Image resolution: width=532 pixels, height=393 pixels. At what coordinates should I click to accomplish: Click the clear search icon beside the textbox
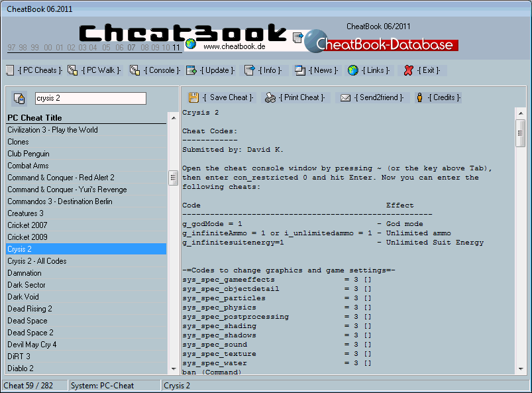pyautogui.click(x=19, y=97)
